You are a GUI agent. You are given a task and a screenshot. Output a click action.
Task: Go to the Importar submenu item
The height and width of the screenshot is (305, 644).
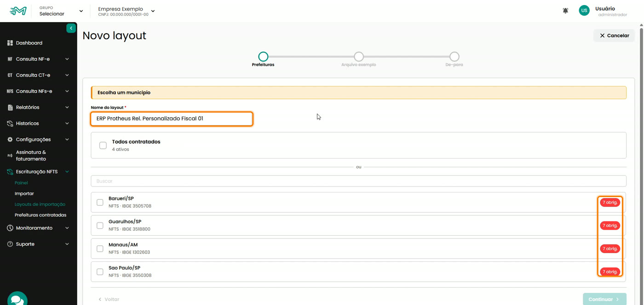pos(24,193)
